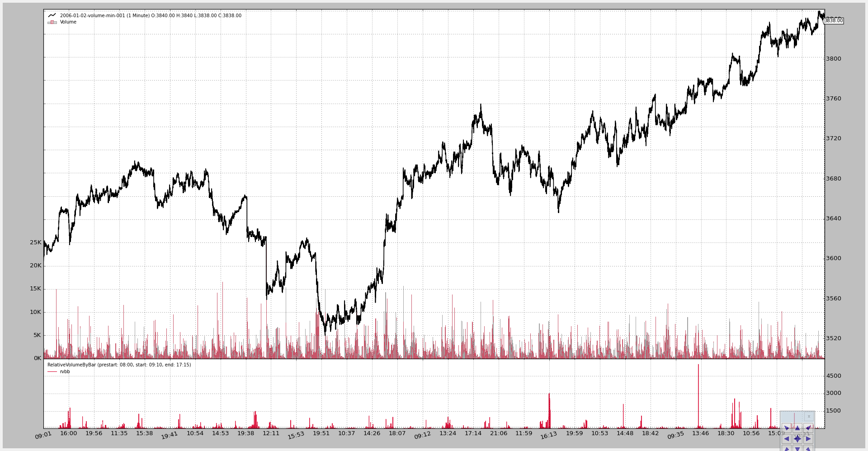Click the Volume legend bar swatch
Viewport: 868px width, 451px height.
point(52,22)
